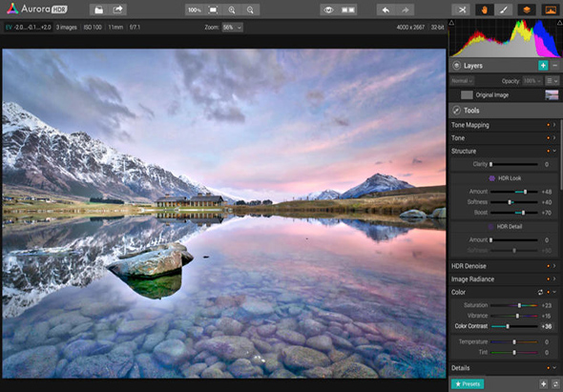The image size is (563, 392).
Task: Click the histogram graph
Action: [506, 39]
